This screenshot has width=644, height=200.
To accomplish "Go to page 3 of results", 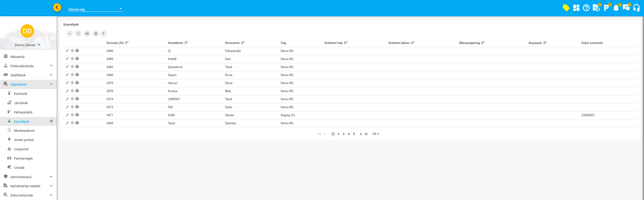I will pos(343,134).
